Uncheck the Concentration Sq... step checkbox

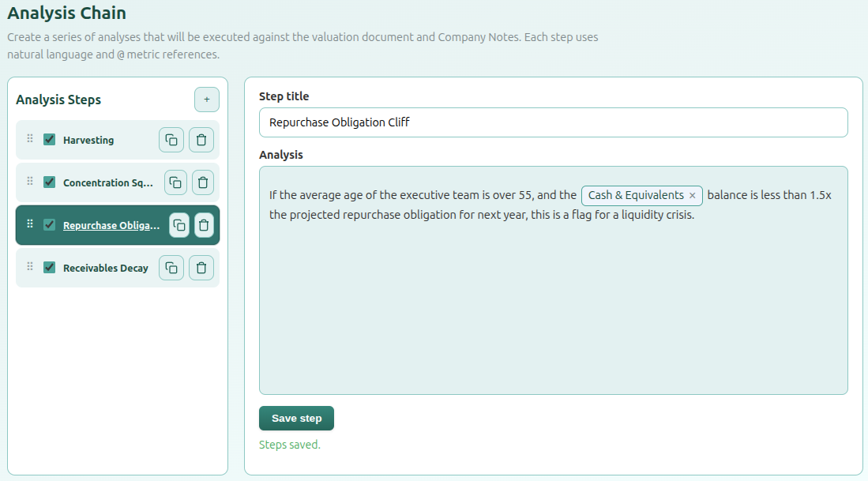click(x=49, y=182)
